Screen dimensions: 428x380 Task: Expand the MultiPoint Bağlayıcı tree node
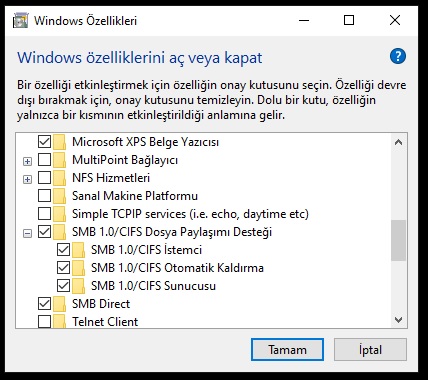point(27,162)
